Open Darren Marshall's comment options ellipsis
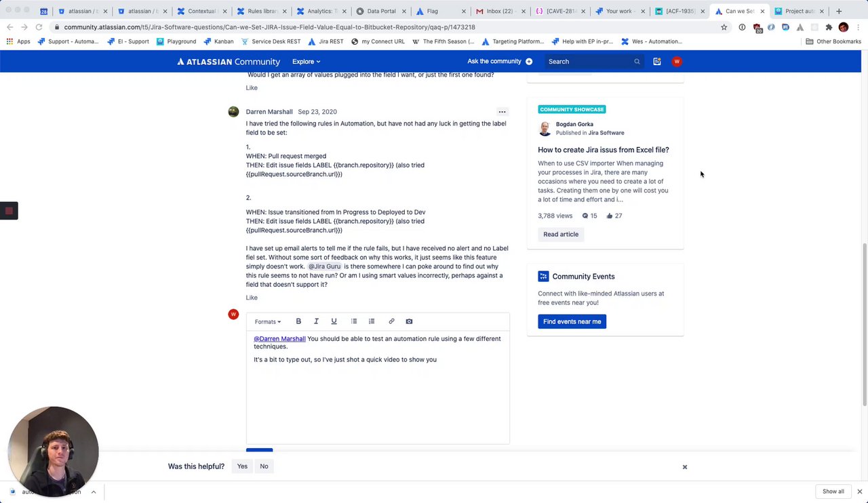The image size is (868, 503). click(x=502, y=112)
